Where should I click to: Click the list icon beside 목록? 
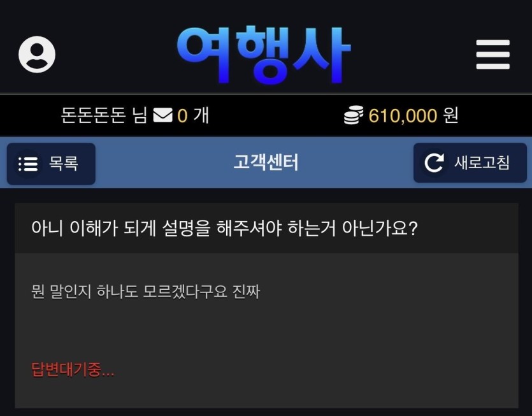[x=28, y=164]
